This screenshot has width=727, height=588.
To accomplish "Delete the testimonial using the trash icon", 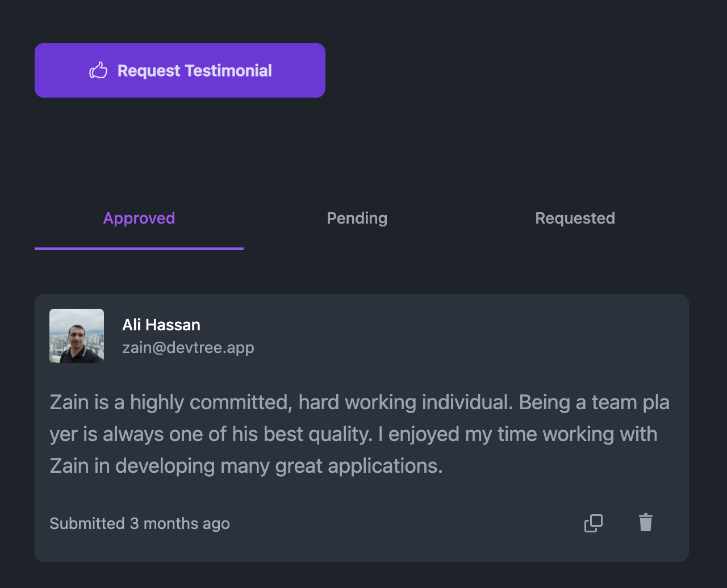I will (x=646, y=523).
